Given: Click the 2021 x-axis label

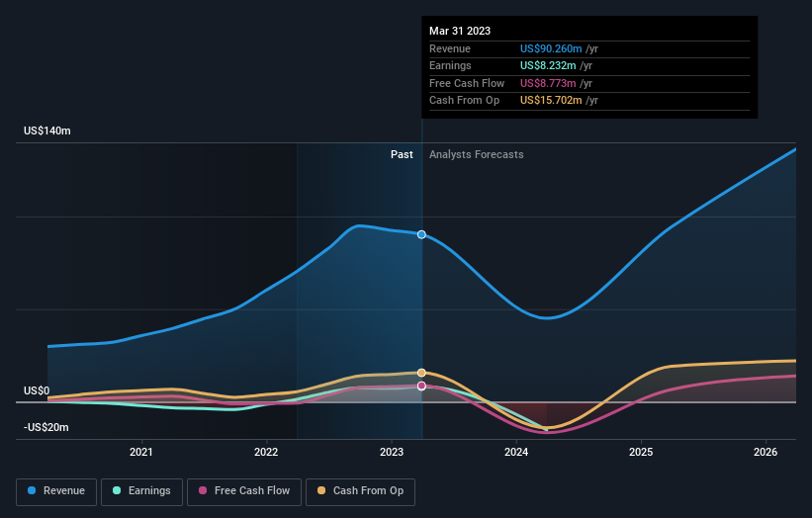Looking at the screenshot, I should point(140,452).
